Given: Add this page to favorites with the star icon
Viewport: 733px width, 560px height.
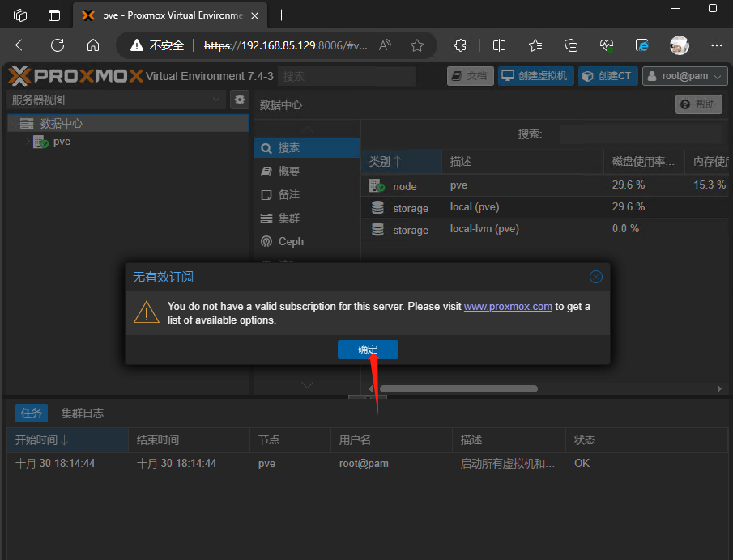Looking at the screenshot, I should point(417,45).
